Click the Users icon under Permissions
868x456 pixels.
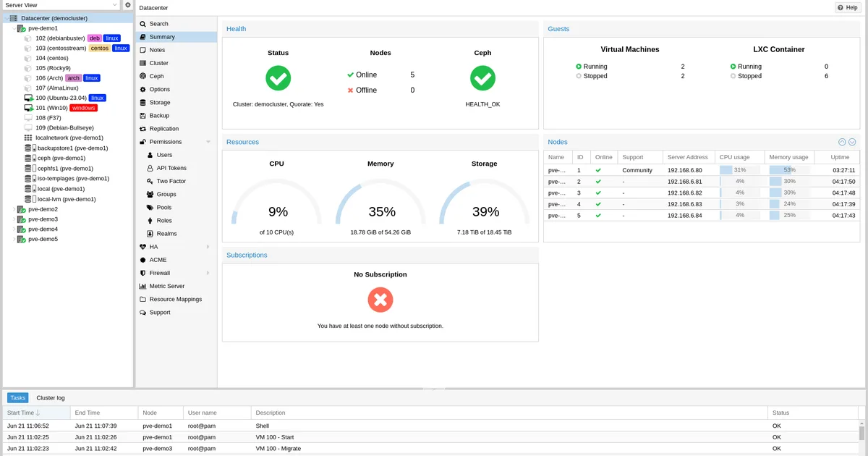(150, 155)
